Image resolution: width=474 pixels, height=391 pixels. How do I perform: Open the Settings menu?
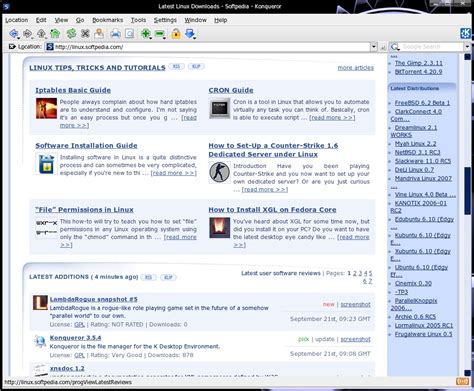[165, 20]
